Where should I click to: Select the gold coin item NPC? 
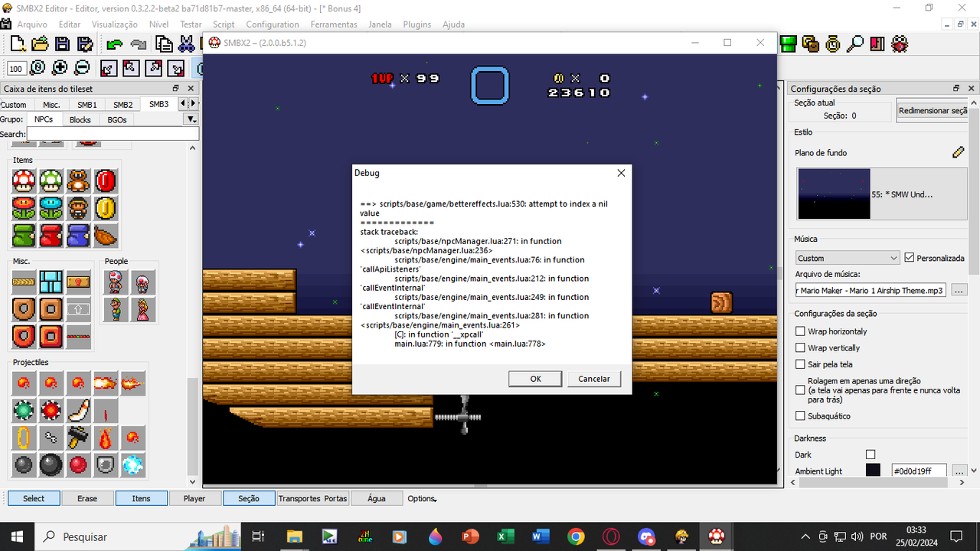click(x=106, y=208)
